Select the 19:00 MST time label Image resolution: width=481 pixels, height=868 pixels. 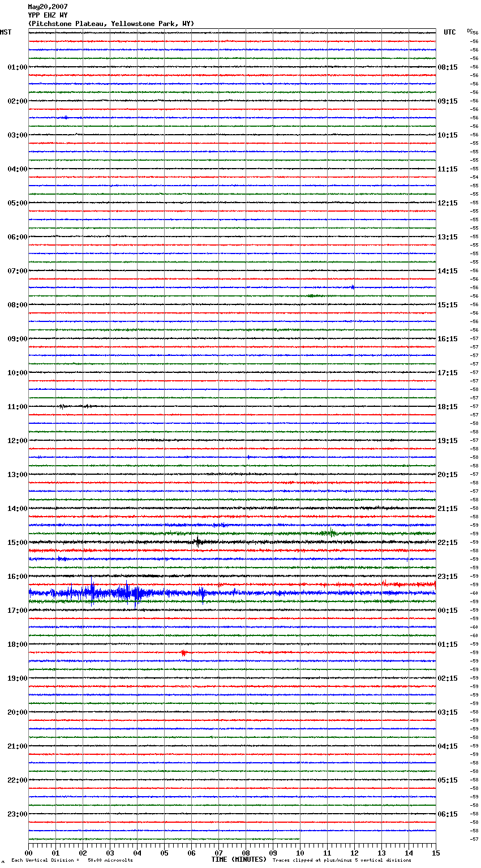[x=18, y=678]
